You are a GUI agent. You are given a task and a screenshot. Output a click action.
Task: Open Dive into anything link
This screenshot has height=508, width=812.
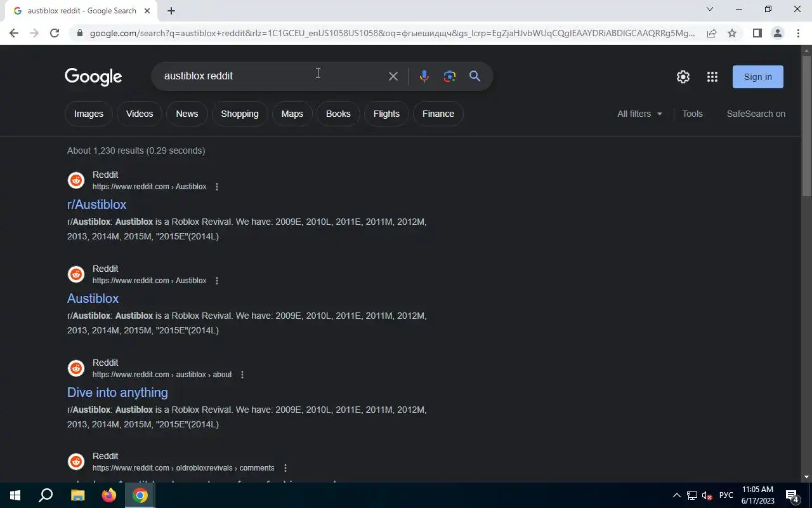coord(118,392)
